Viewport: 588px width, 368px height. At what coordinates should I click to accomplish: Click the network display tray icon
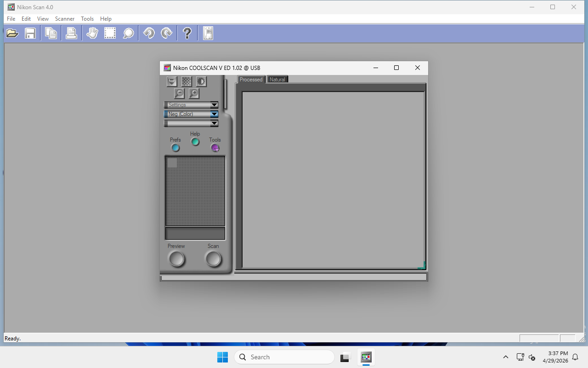(520, 357)
